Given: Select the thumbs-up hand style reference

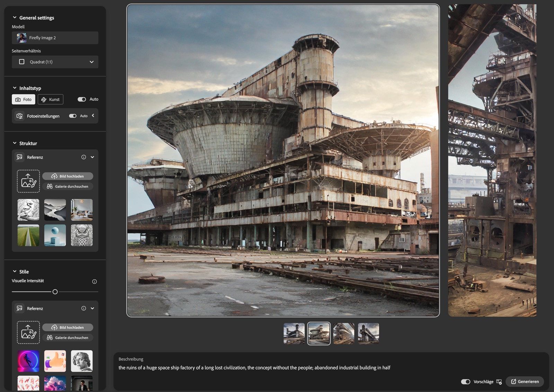Looking at the screenshot, I should coord(55,361).
